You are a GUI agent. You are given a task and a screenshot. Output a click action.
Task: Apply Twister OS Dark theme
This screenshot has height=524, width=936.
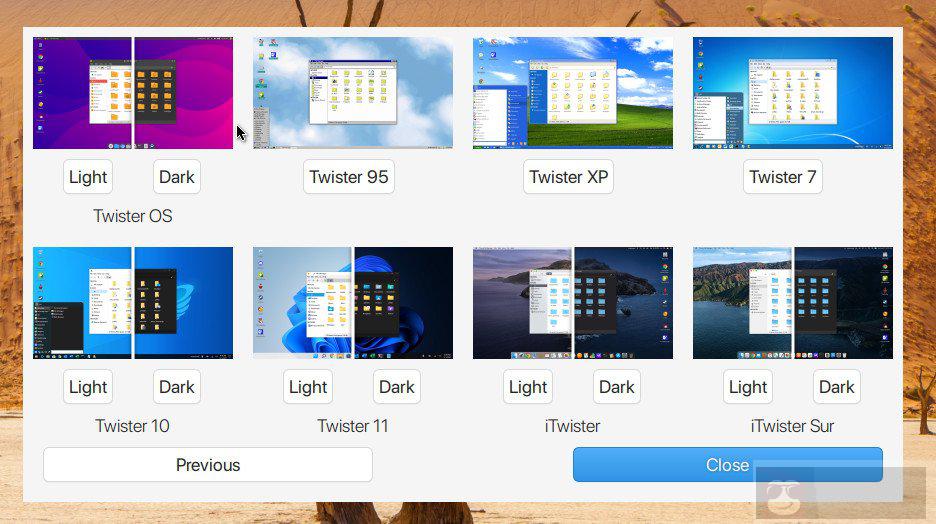(177, 177)
